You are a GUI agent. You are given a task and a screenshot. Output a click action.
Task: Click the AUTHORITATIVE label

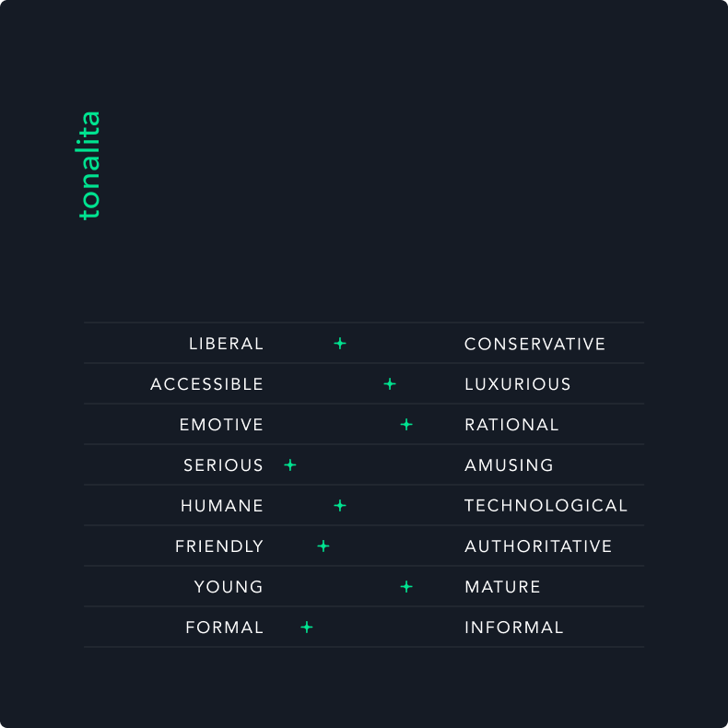coord(538,546)
